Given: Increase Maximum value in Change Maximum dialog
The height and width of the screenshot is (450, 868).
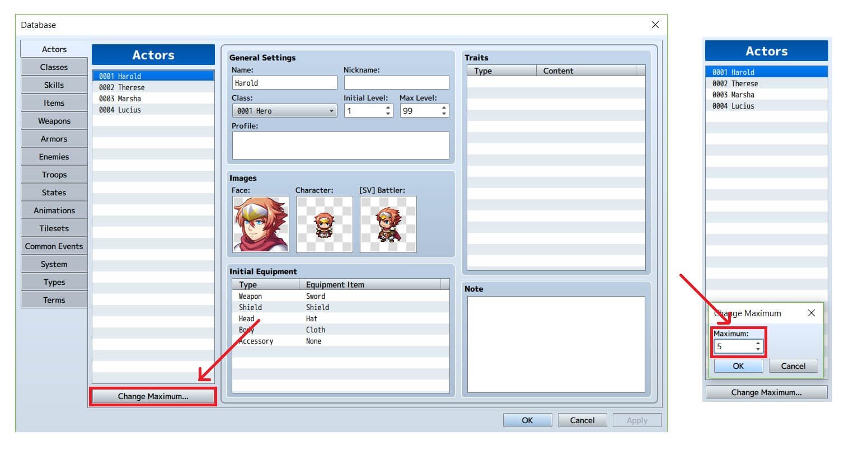Looking at the screenshot, I should [x=758, y=343].
